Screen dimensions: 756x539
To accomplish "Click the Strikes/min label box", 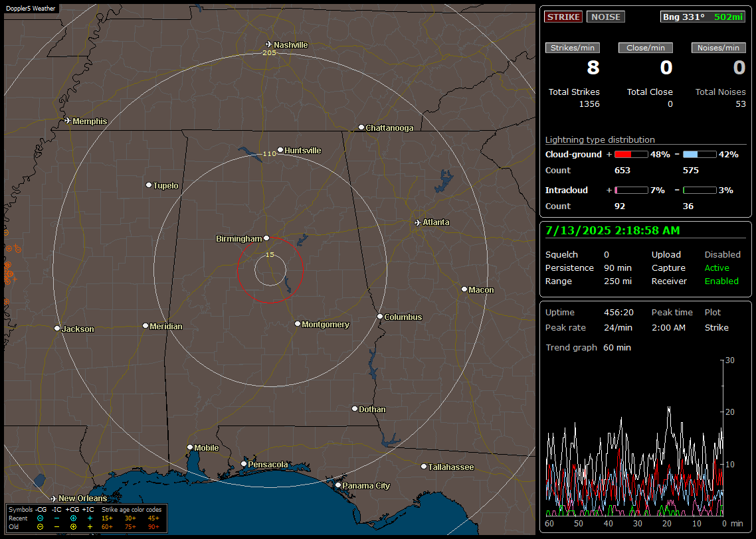I will point(573,48).
